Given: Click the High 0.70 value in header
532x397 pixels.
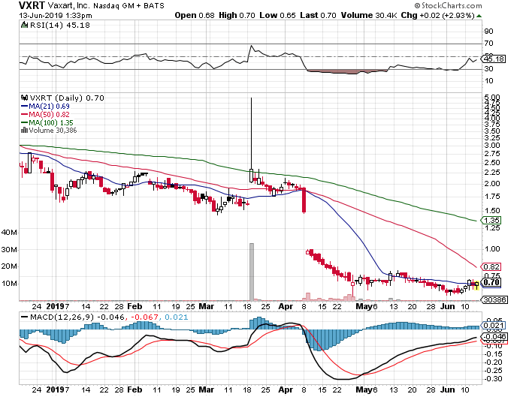Looking at the screenshot, I should (x=237, y=16).
